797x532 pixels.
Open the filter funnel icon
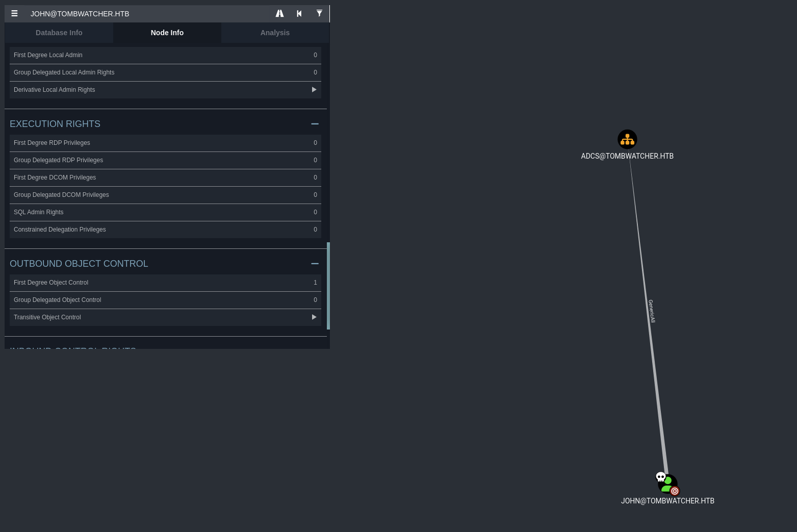pyautogui.click(x=319, y=13)
